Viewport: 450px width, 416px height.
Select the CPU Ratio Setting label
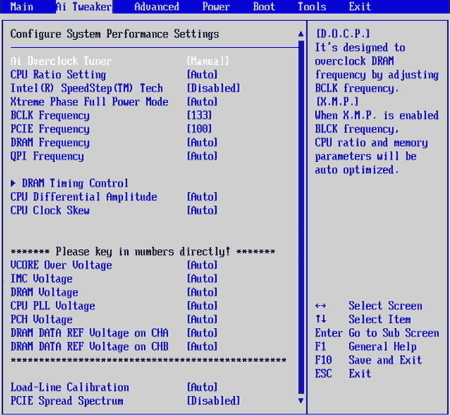tap(58, 75)
